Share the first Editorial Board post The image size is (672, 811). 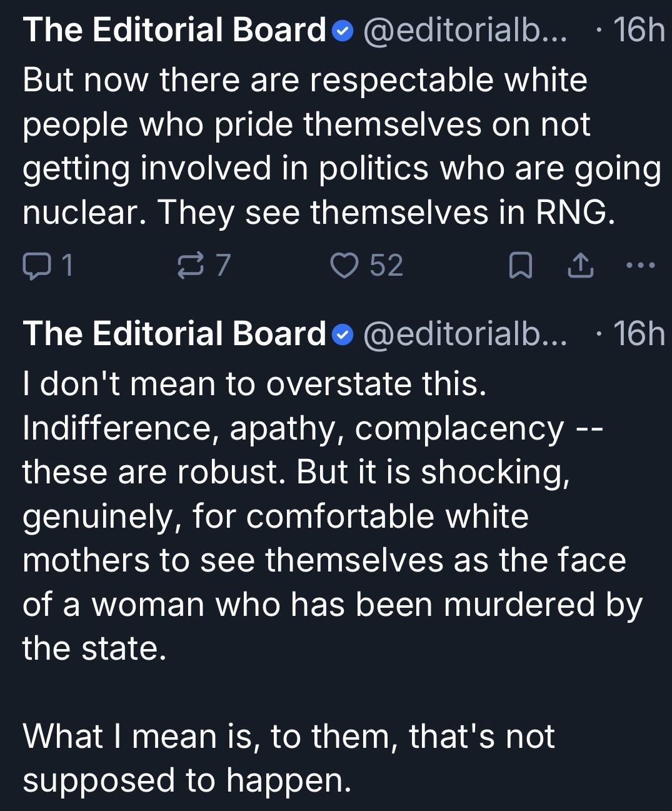(x=580, y=266)
